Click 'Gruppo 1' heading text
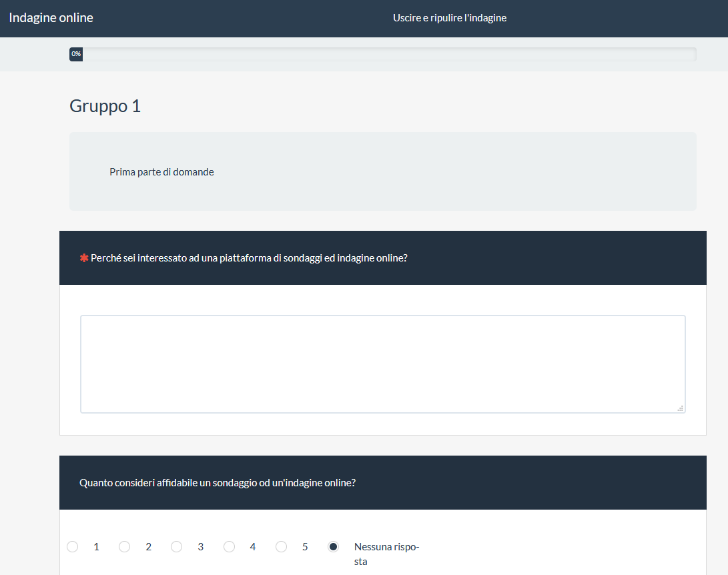Viewport: 728px width, 575px height. pyautogui.click(x=105, y=106)
